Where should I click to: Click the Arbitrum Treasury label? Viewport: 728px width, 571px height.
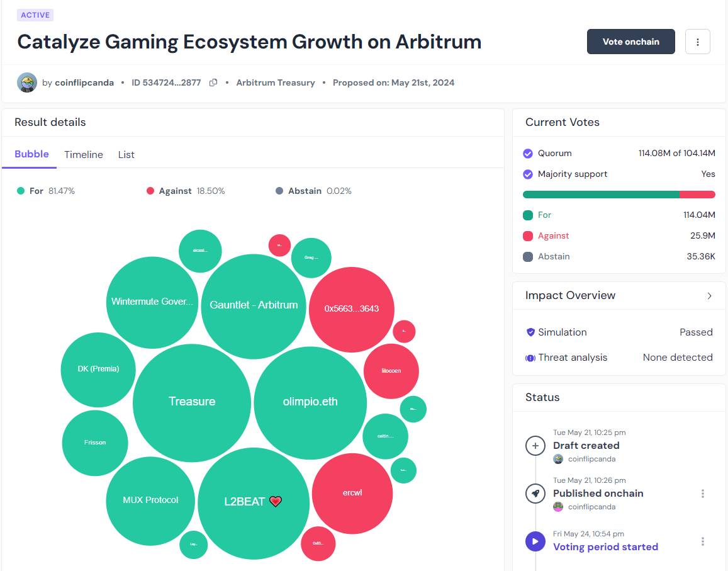pyautogui.click(x=276, y=82)
